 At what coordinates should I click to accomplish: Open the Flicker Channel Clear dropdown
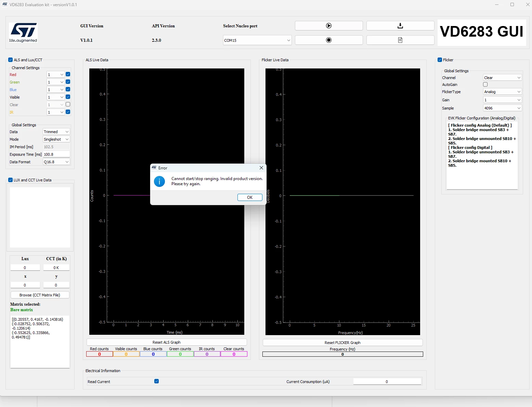502,78
